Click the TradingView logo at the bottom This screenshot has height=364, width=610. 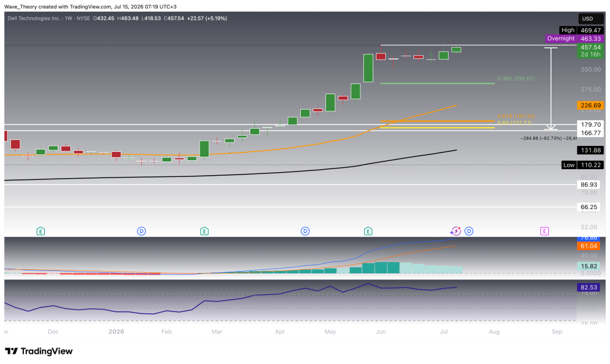[39, 351]
